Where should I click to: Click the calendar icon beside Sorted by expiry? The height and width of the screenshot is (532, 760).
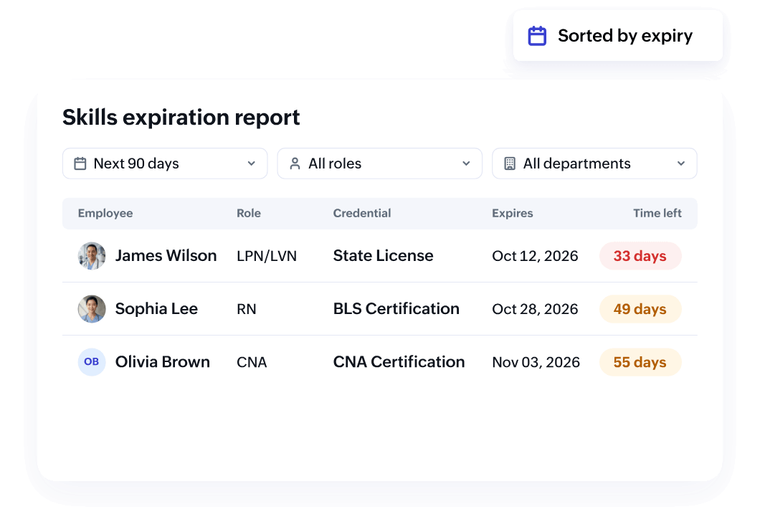(536, 36)
